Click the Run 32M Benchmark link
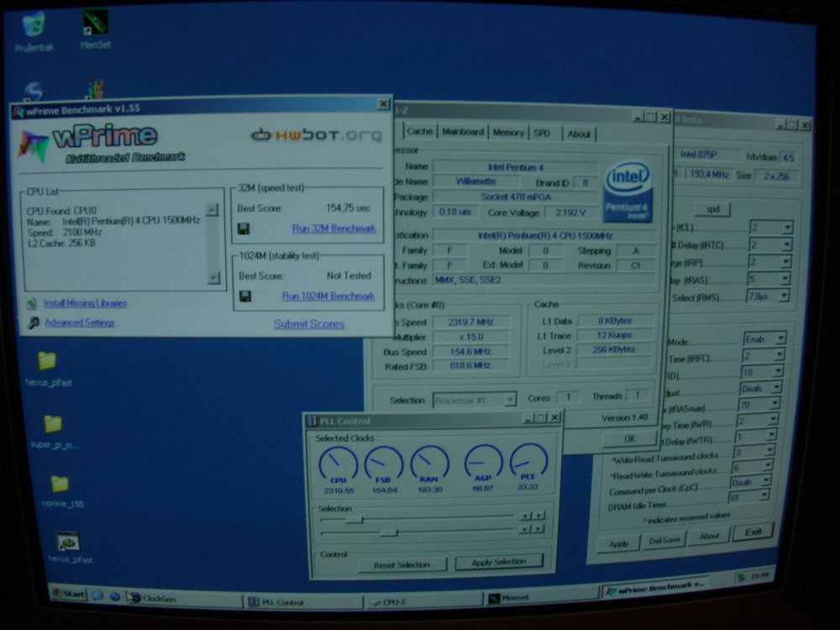 click(x=333, y=228)
